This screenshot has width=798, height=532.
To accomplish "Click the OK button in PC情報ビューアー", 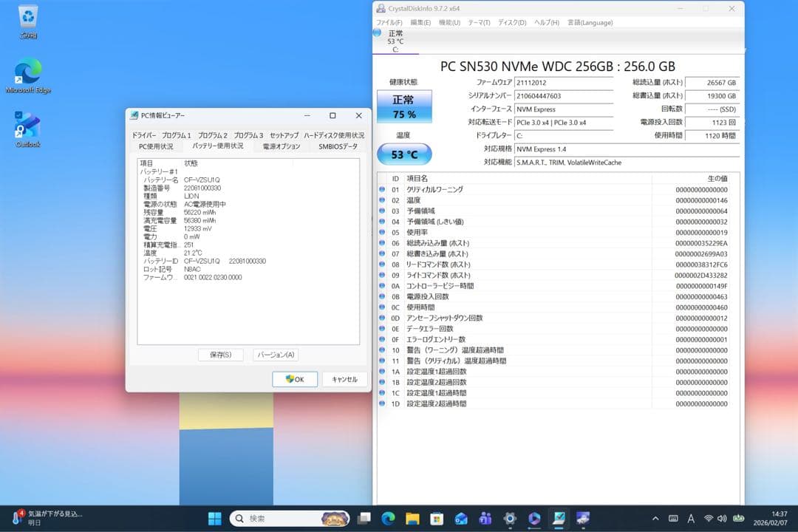I will click(295, 378).
